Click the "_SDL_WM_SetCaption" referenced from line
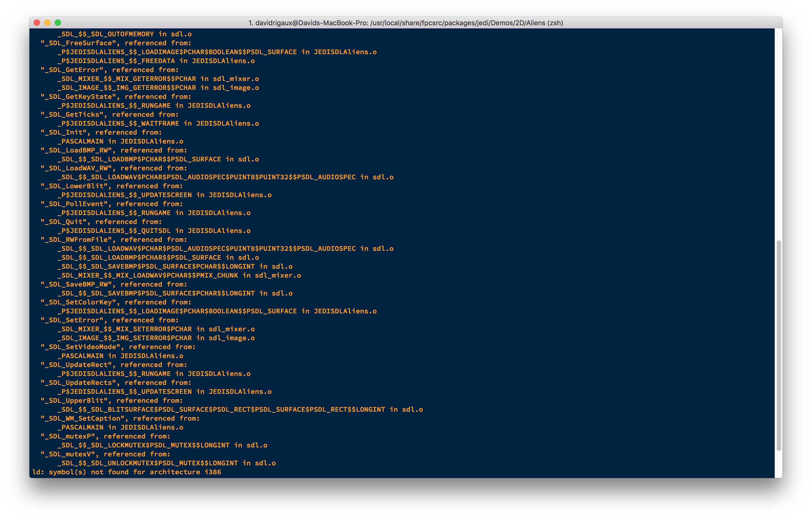812x520 pixels. [x=120, y=418]
